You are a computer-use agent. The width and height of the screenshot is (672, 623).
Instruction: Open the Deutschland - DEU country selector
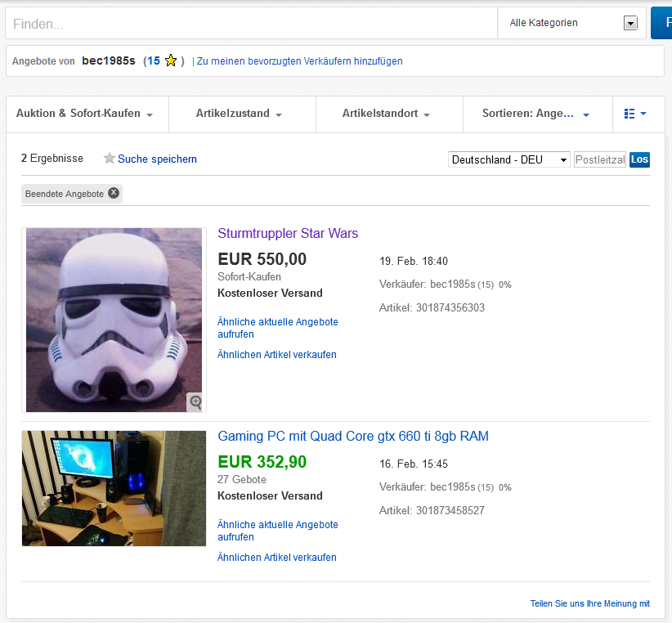click(509, 159)
